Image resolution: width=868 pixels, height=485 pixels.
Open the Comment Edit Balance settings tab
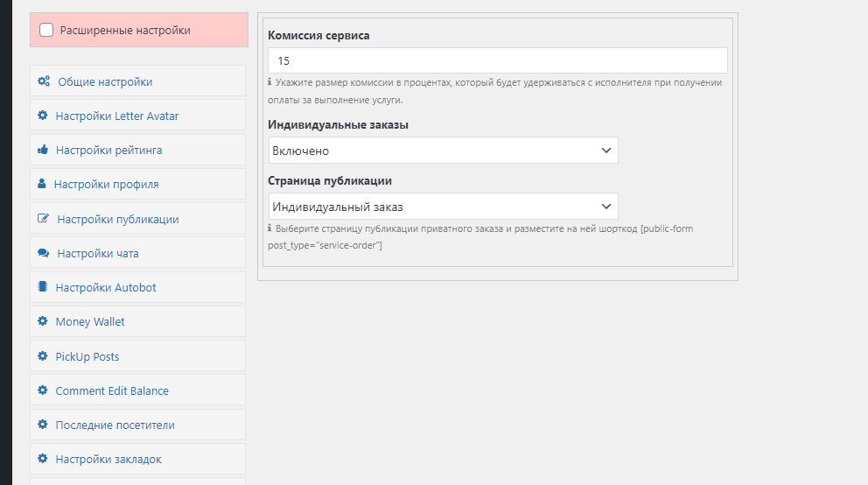point(112,390)
